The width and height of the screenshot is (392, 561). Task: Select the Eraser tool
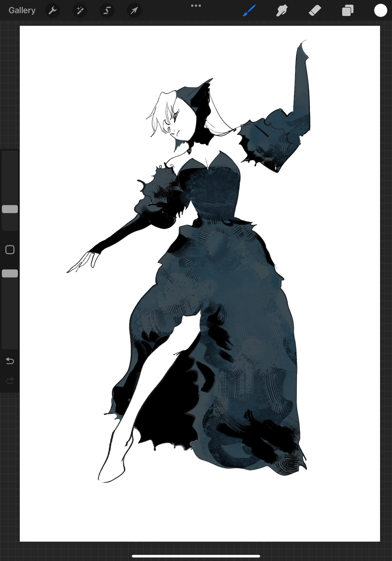[315, 11]
